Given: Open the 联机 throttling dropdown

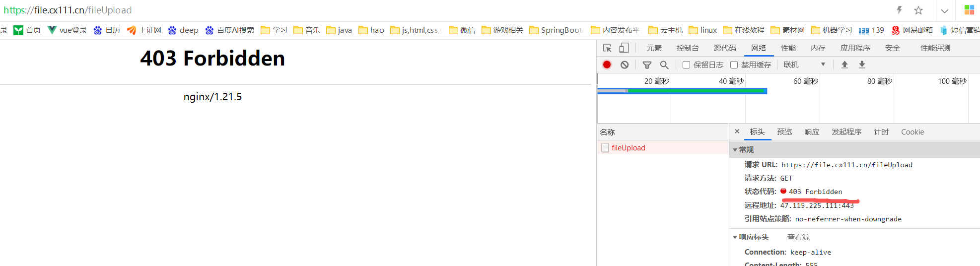Looking at the screenshot, I should 804,65.
